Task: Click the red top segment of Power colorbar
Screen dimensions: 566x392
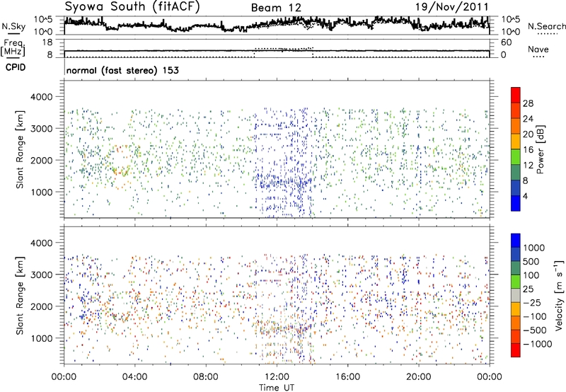Action: [x=516, y=95]
